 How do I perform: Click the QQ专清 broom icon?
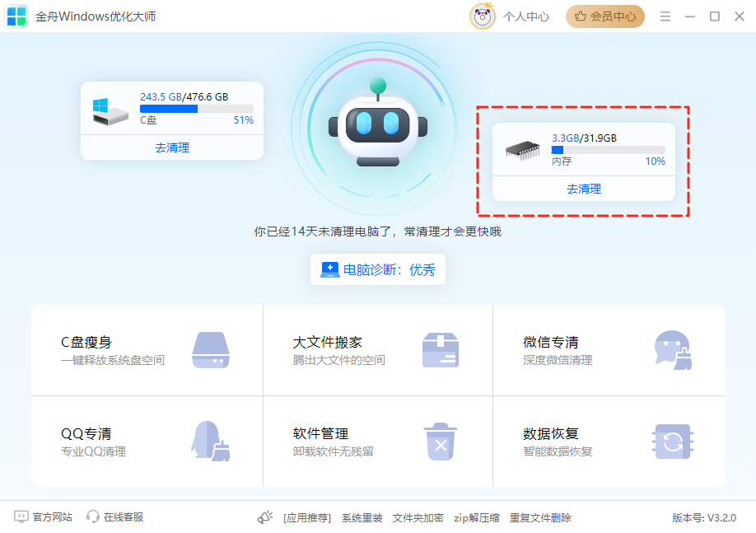[x=210, y=439]
